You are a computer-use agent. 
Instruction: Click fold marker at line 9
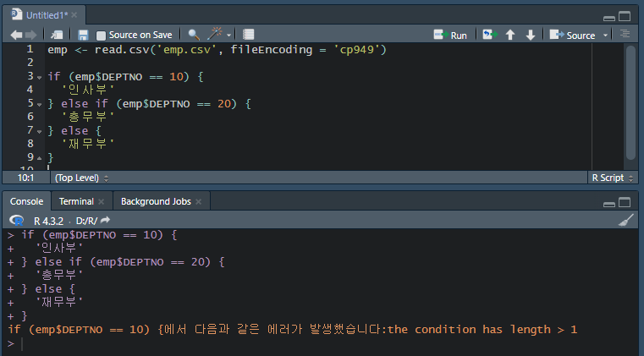point(40,158)
